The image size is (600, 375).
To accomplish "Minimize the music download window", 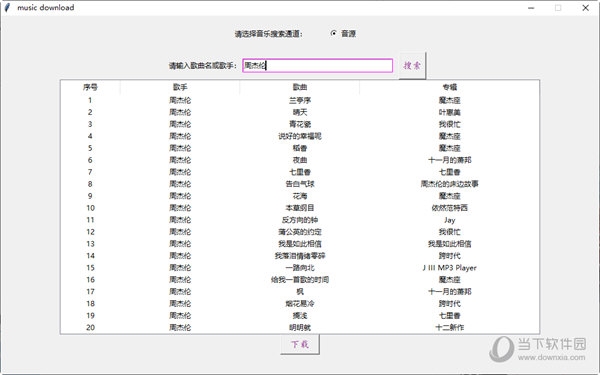I will coord(531,8).
